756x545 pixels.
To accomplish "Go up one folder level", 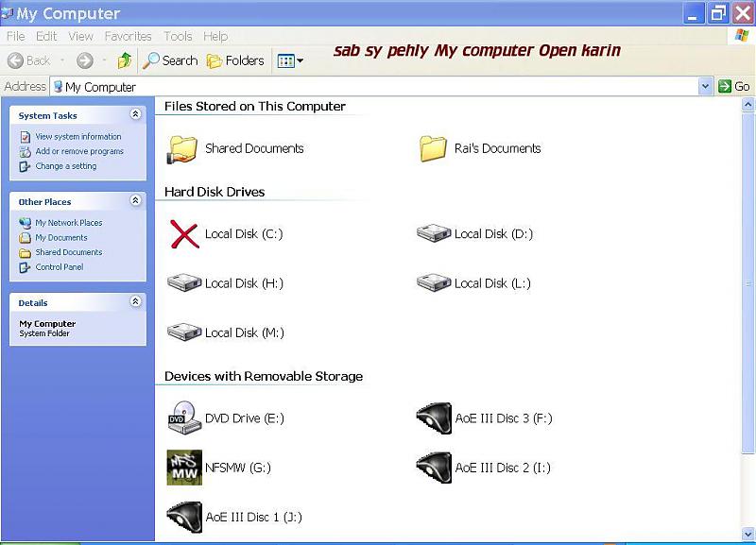I will click(124, 60).
